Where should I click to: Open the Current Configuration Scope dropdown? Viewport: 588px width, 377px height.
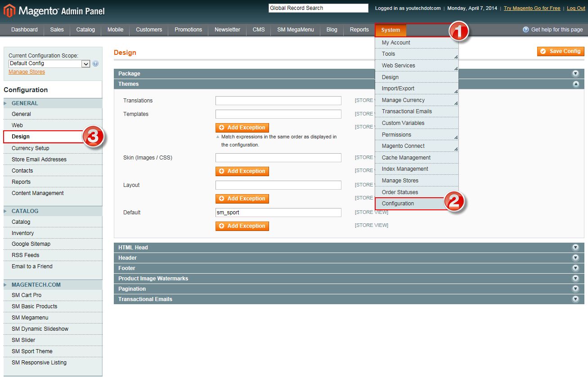[x=49, y=64]
